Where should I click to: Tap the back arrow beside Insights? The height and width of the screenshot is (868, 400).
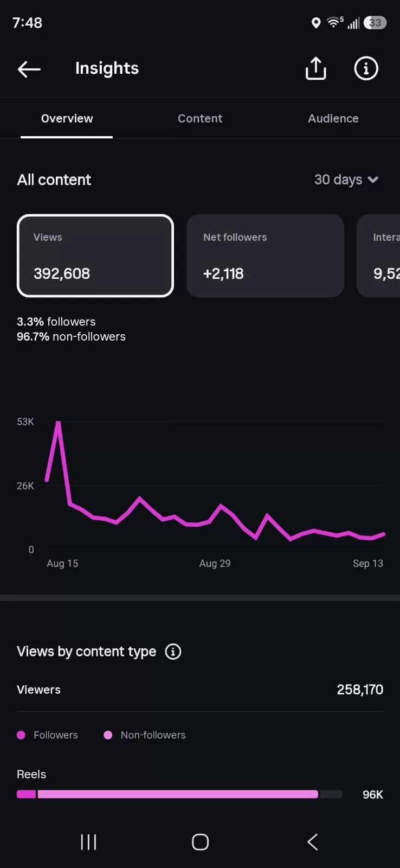(29, 69)
